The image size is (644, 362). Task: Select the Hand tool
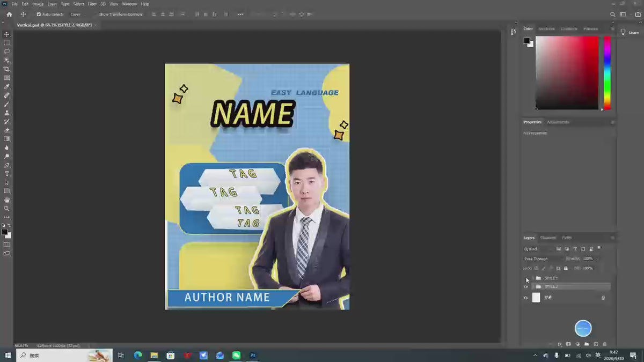pyautogui.click(x=6, y=200)
